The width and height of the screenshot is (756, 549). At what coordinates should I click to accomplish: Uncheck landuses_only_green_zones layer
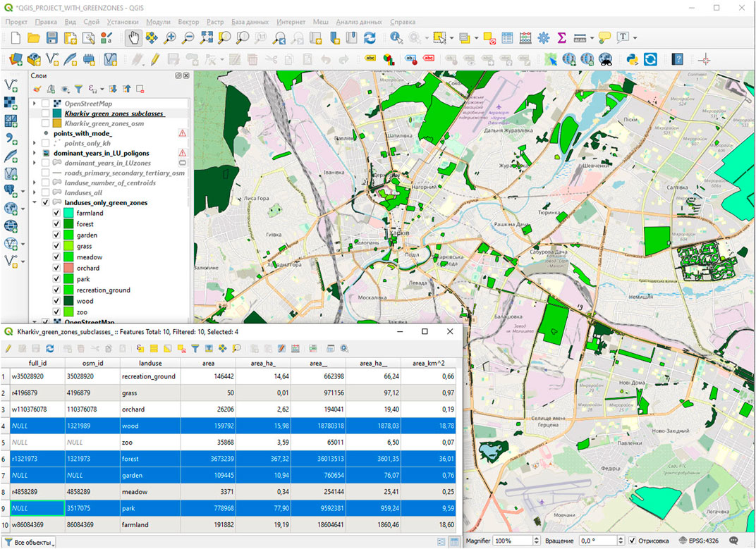45,203
